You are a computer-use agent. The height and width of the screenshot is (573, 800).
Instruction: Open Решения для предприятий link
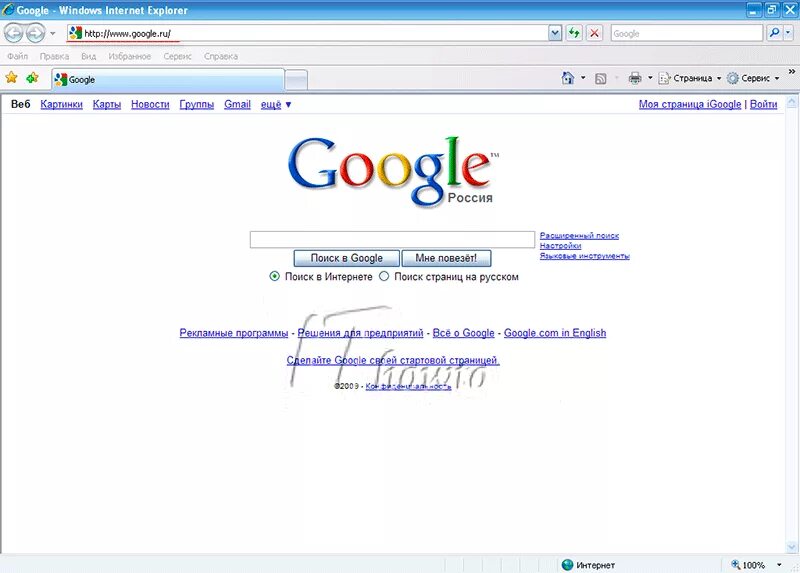(x=360, y=333)
